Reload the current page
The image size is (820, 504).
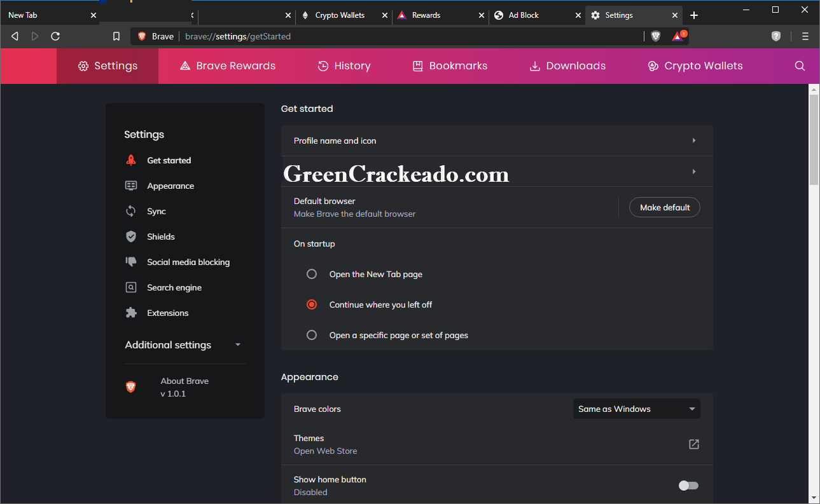(55, 36)
